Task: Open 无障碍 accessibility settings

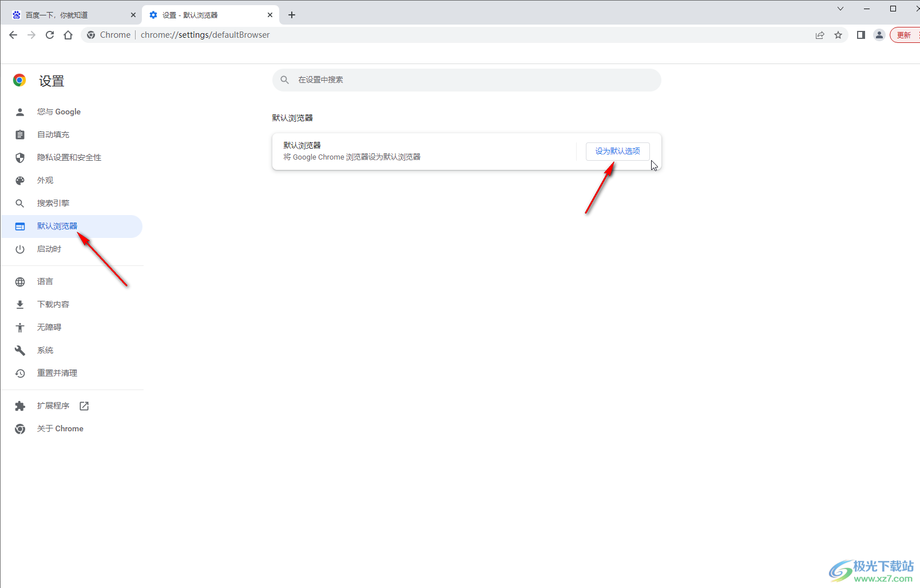Action: [72, 328]
